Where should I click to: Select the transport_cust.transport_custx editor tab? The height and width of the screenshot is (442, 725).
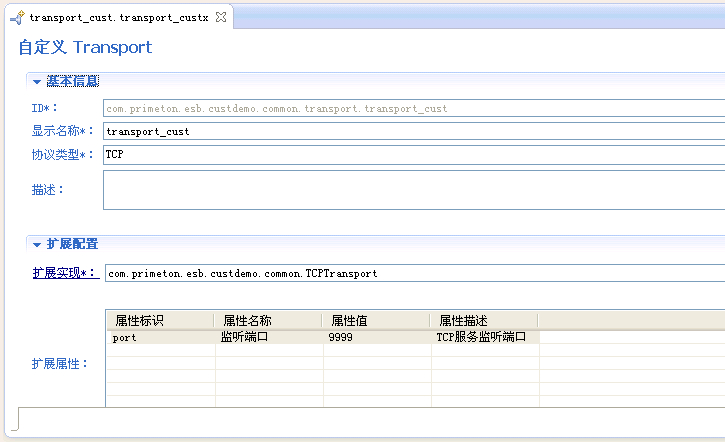tap(118, 18)
